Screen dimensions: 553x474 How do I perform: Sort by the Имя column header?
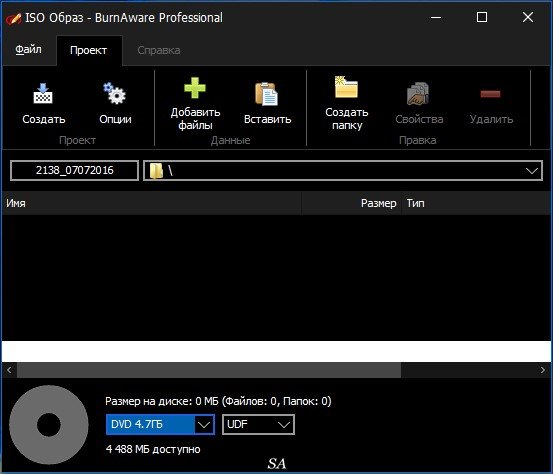coord(152,203)
